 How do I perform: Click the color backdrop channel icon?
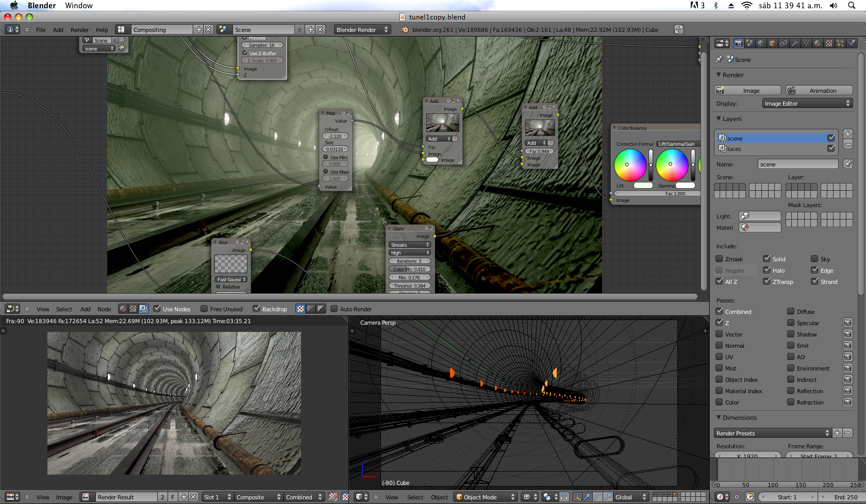310,309
